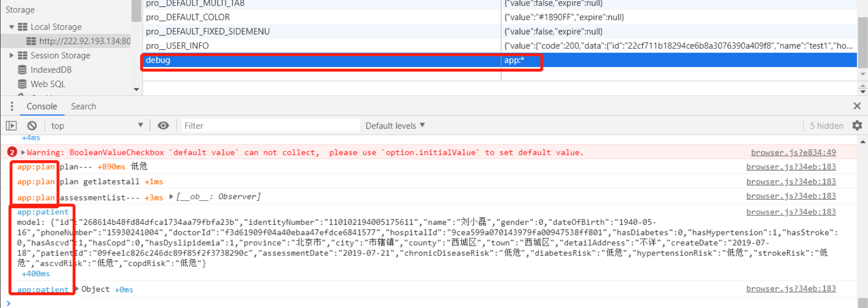
Task: Collapse the Local Storage tree node
Action: (11, 27)
